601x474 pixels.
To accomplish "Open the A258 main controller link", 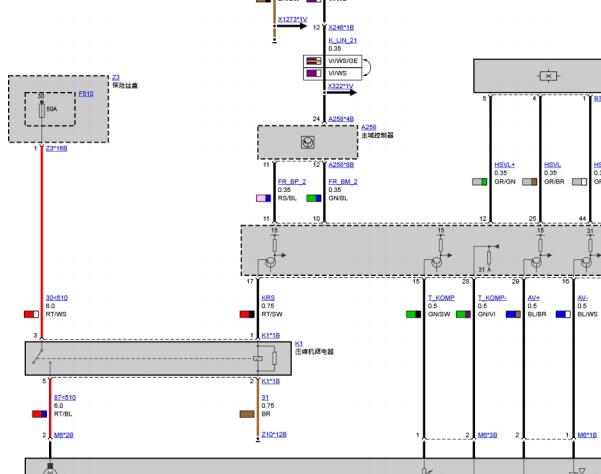I will point(368,127).
